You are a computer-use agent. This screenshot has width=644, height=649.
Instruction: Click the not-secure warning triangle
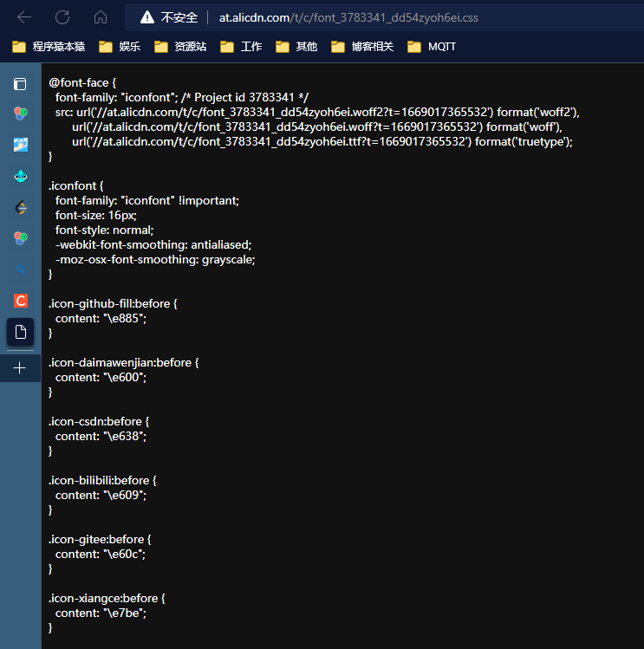[x=147, y=17]
